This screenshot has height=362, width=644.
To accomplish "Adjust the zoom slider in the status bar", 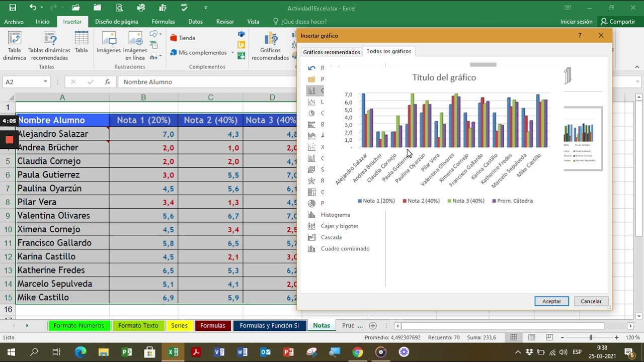I will (591, 337).
